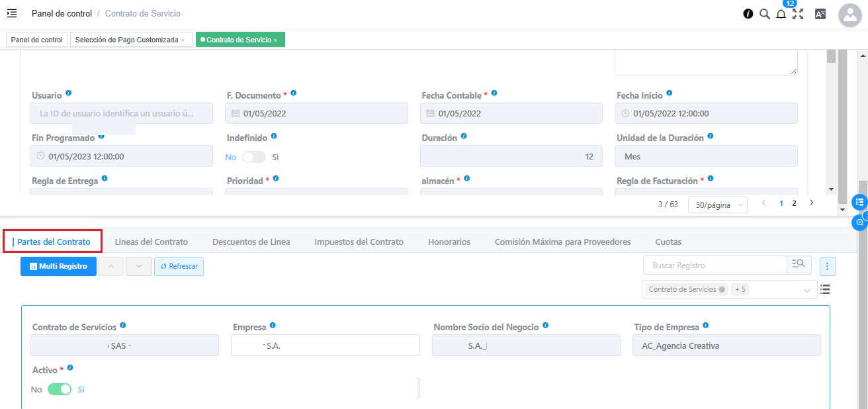Toggle the Indefinido switch
The image size is (868, 409).
pos(253,157)
